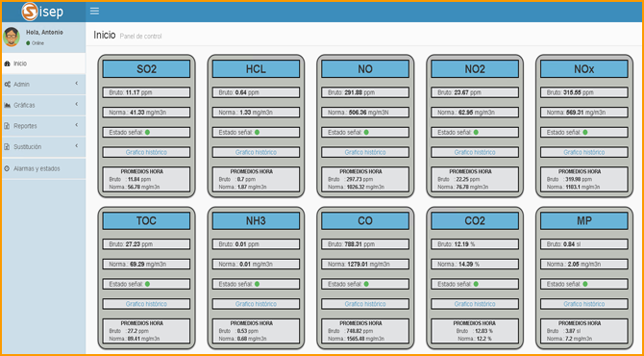
Task: Click NOx green signal status indicator
Action: tap(585, 133)
